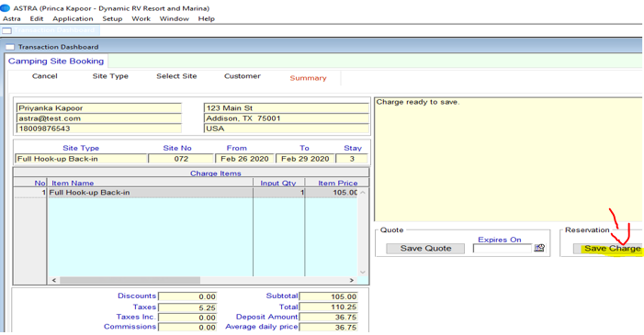Viewport: 644px width, 335px height.
Task: Open the Edit menu
Action: pyautogui.click(x=36, y=19)
